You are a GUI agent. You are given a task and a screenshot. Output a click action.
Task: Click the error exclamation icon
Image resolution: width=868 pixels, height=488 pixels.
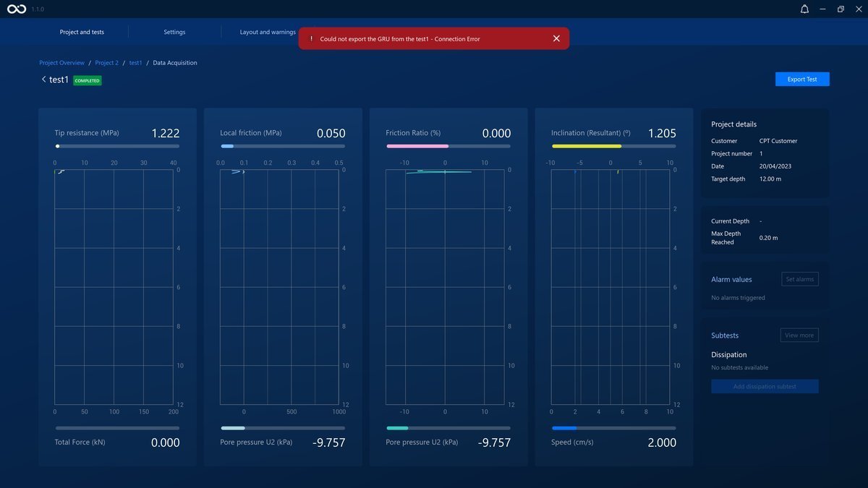(x=311, y=39)
